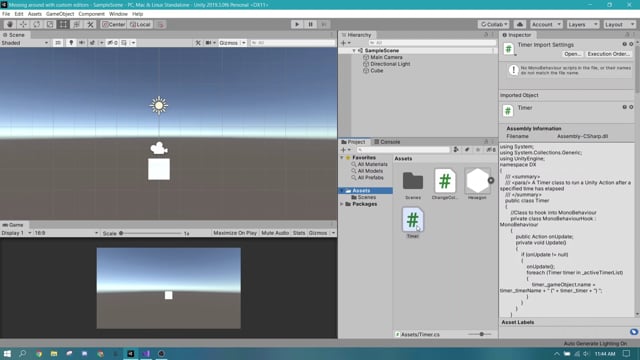Open the GameObject menu
Viewport: 640px width, 360px height.
tap(60, 14)
